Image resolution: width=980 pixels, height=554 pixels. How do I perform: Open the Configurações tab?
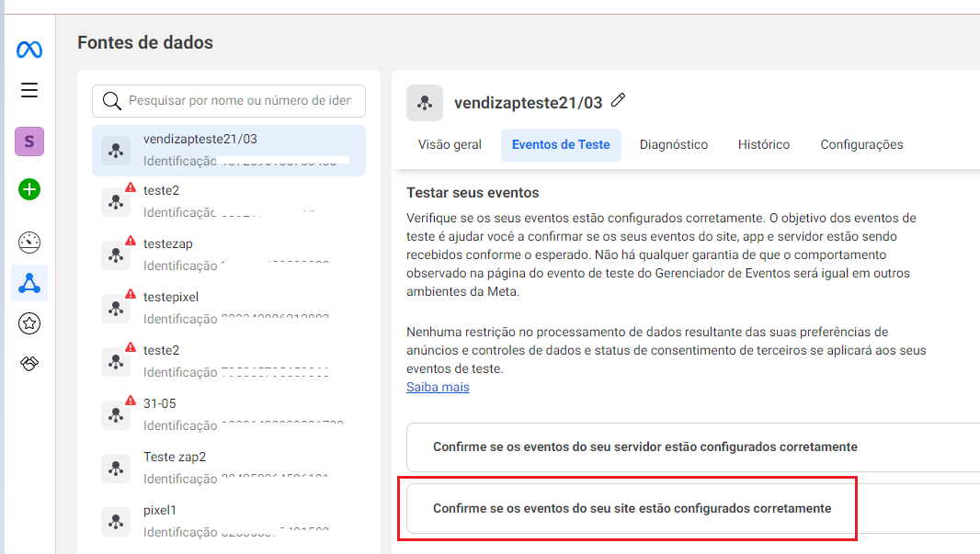point(861,145)
